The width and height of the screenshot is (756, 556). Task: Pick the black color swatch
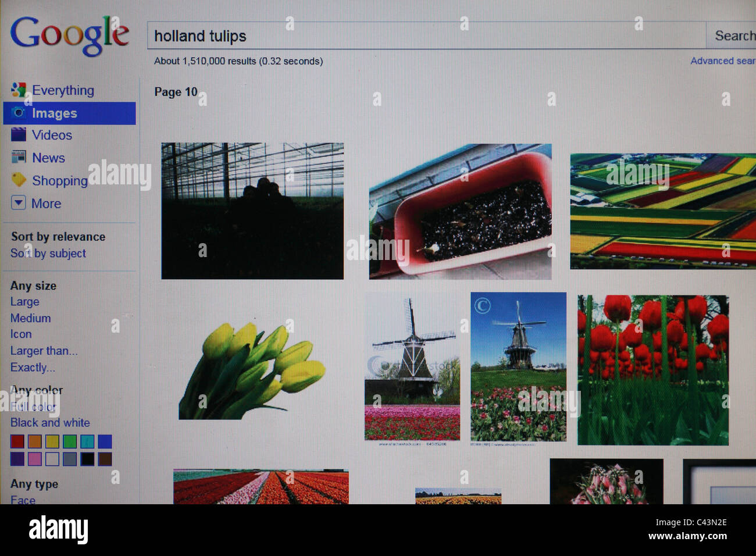tap(87, 459)
